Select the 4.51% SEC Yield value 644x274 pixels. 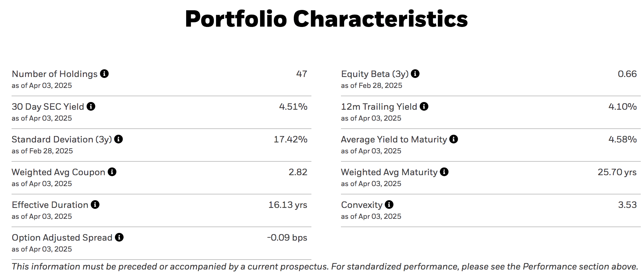293,107
